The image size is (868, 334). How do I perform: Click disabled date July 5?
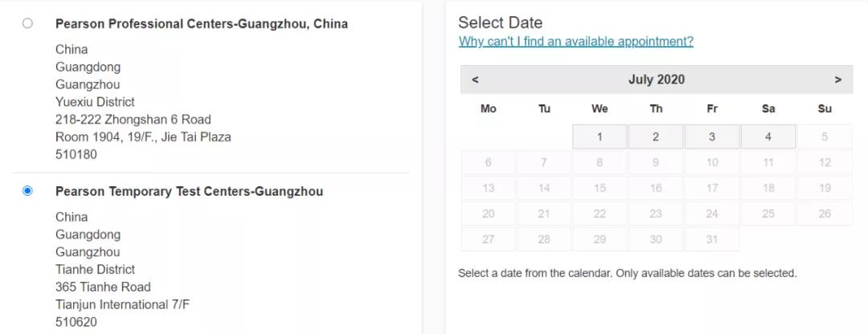pyautogui.click(x=825, y=136)
